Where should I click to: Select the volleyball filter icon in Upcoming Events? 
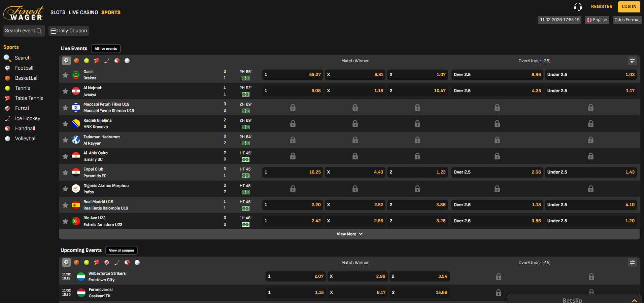coord(137,262)
